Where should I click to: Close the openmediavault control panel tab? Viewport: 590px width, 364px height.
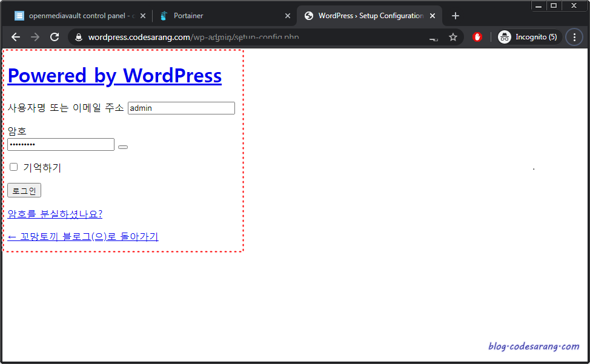pyautogui.click(x=143, y=16)
